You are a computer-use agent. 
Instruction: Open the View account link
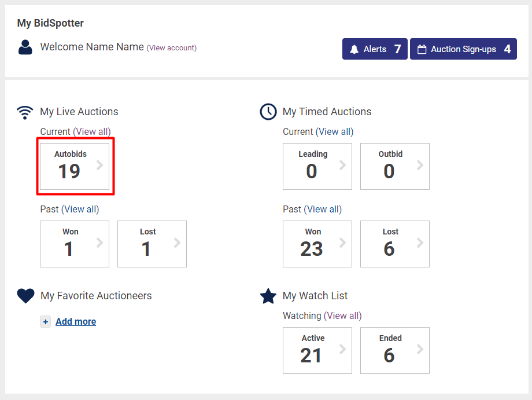pos(172,48)
